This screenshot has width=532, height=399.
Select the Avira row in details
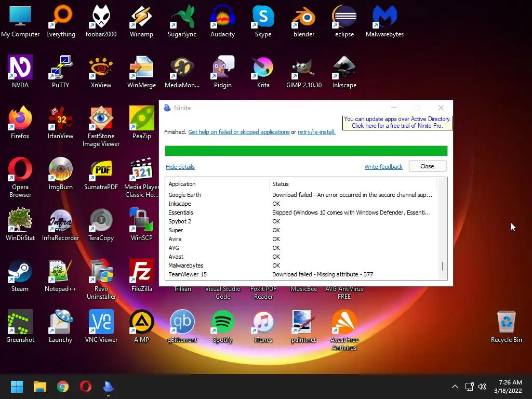(302, 239)
